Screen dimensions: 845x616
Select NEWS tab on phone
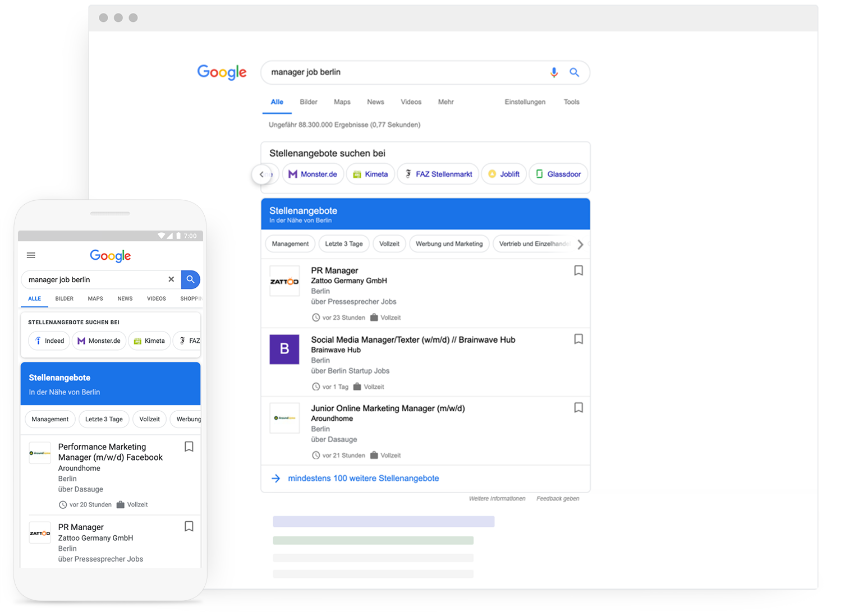pyautogui.click(x=125, y=299)
